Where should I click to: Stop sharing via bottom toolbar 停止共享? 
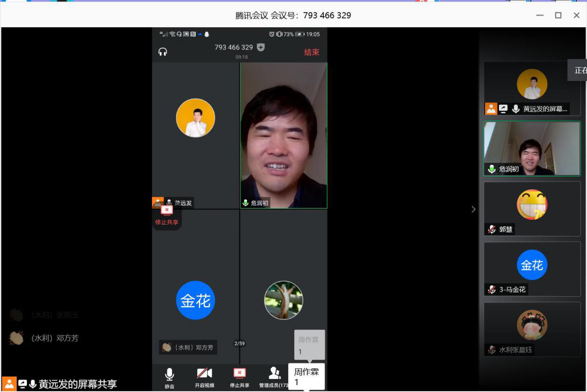pos(240,374)
